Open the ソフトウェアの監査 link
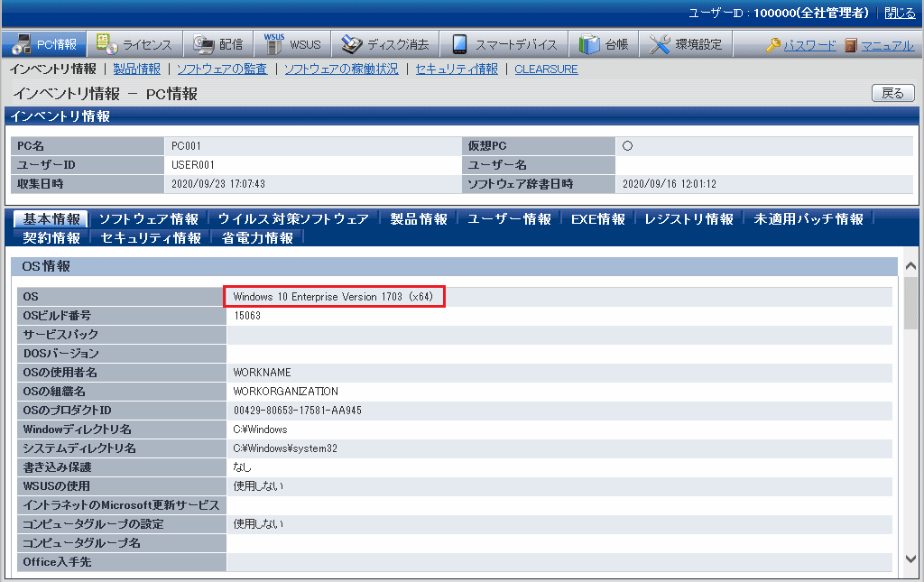924x582 pixels. coord(222,69)
